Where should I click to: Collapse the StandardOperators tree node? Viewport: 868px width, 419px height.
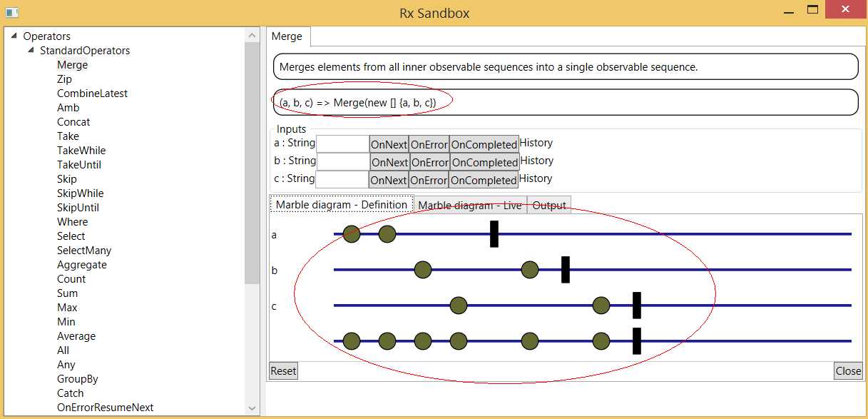pos(31,51)
